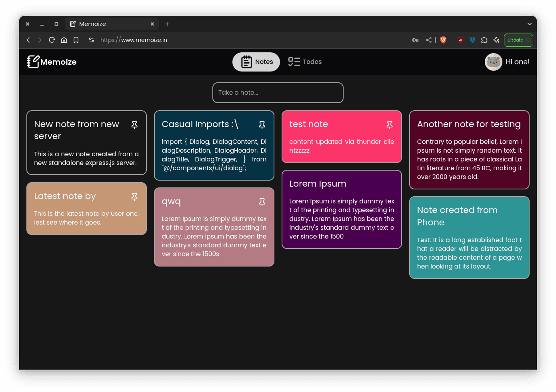Image resolution: width=556 pixels, height=392 pixels.
Task: Open a new browser tab
Action: (167, 24)
